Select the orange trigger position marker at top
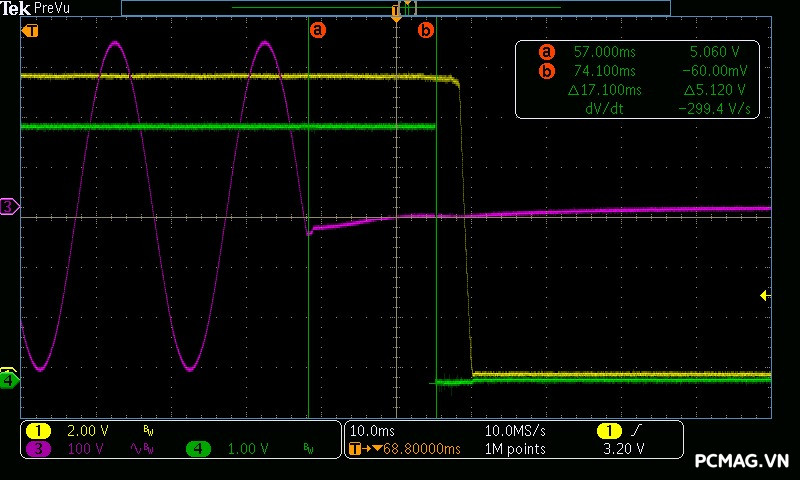This screenshot has height=480, width=800. coord(396,17)
